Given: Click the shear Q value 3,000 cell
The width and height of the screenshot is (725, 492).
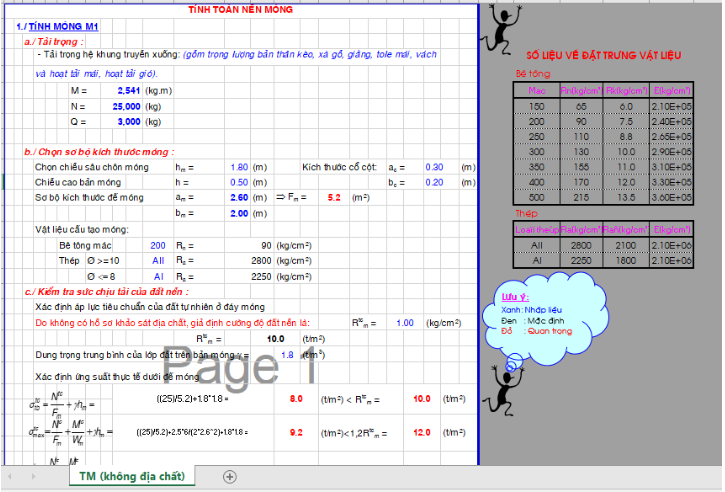Looking at the screenshot, I should [126, 121].
